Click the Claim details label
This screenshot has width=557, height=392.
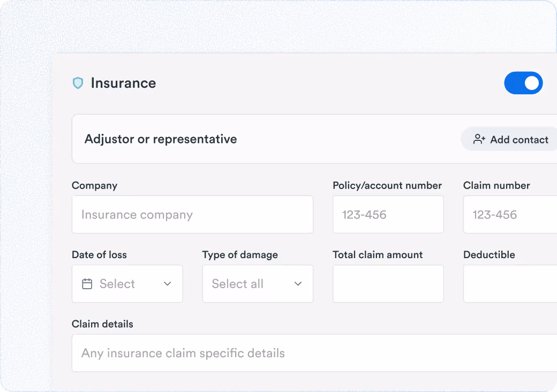(102, 324)
